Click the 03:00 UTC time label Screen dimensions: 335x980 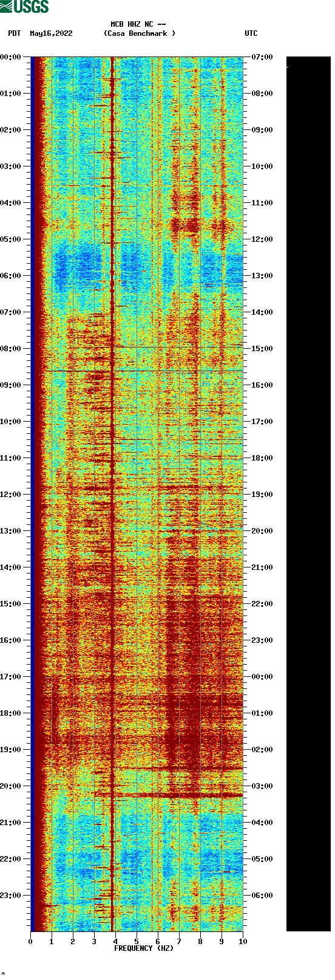[x=262, y=786]
